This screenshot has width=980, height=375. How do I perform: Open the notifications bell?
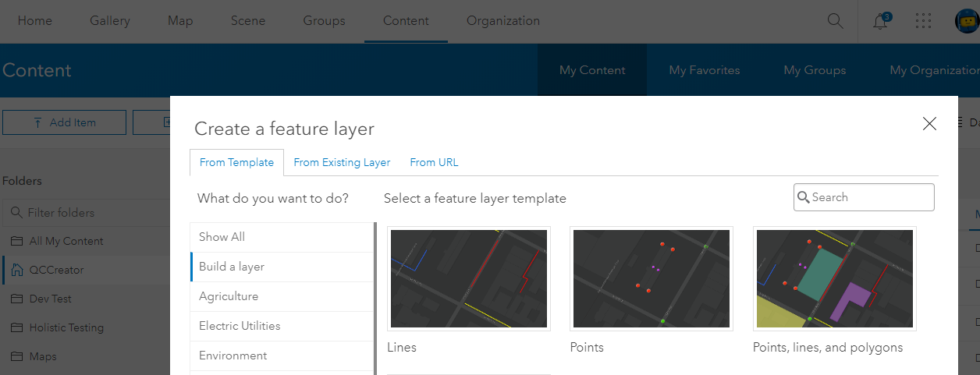pos(880,21)
